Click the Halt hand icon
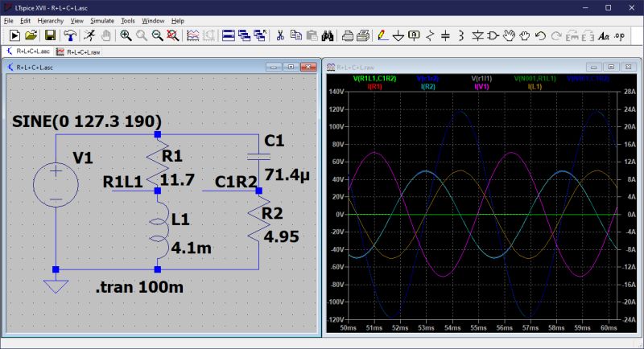 105,35
